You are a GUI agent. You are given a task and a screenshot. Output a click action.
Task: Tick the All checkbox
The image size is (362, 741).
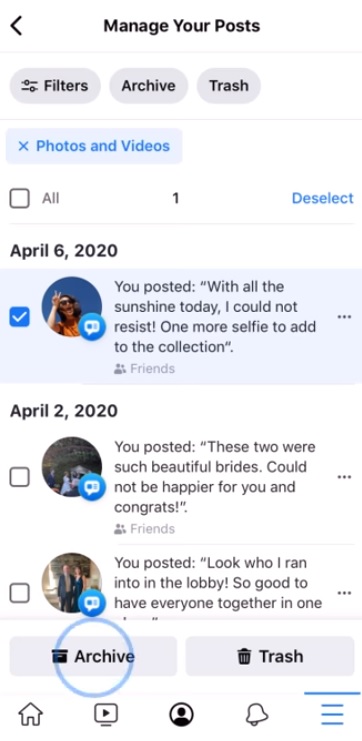tap(19, 198)
